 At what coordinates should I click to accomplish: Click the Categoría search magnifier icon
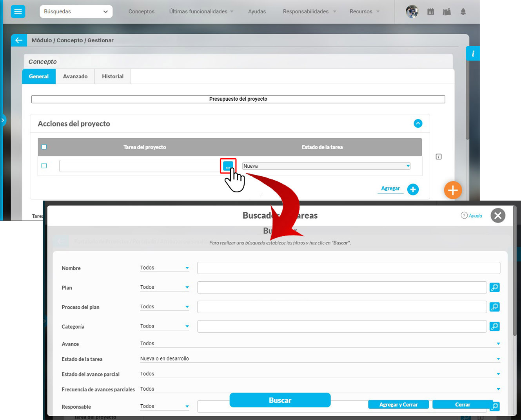pos(495,326)
